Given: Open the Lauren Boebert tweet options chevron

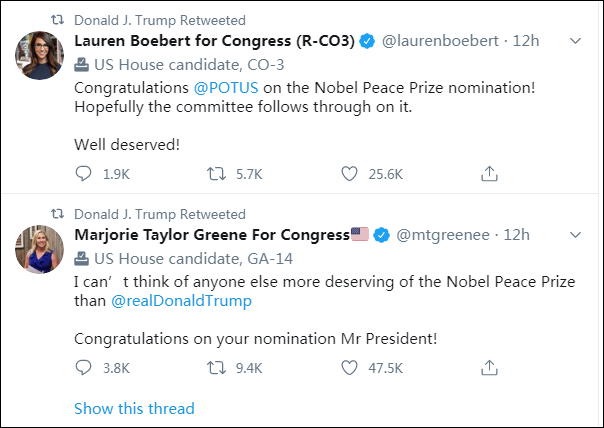Looking at the screenshot, I should [x=575, y=42].
